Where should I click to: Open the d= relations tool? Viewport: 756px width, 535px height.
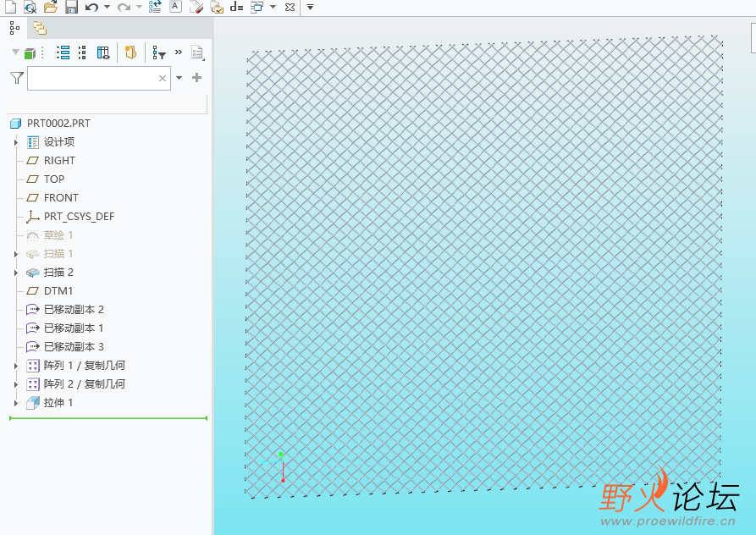(x=236, y=7)
